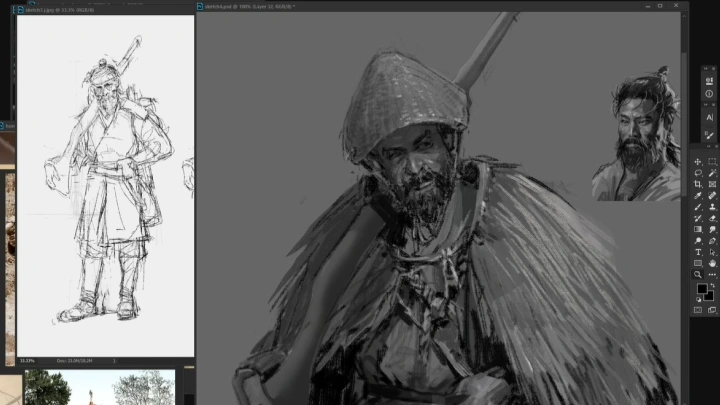Select the Path Selection arrow tool

click(x=712, y=252)
